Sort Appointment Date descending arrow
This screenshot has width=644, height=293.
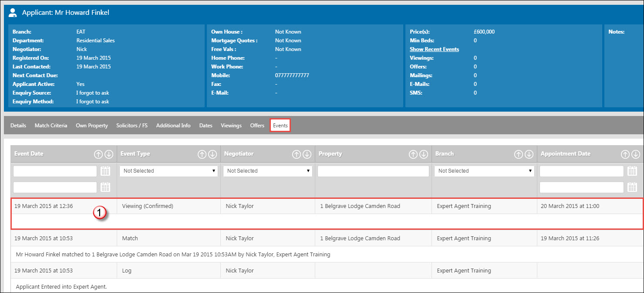(636, 154)
